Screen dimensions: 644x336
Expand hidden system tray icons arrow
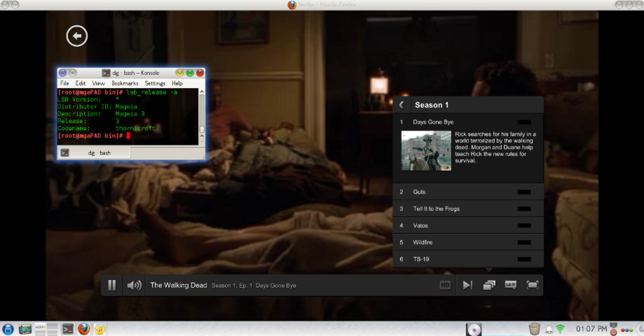coord(570,330)
